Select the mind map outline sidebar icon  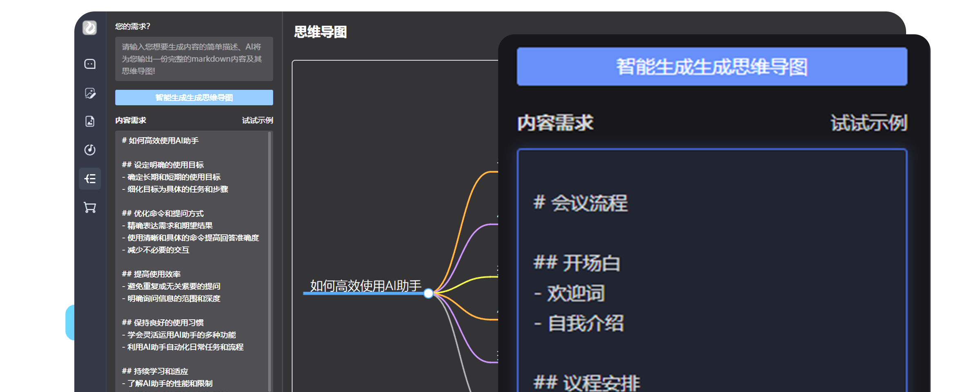coord(90,179)
